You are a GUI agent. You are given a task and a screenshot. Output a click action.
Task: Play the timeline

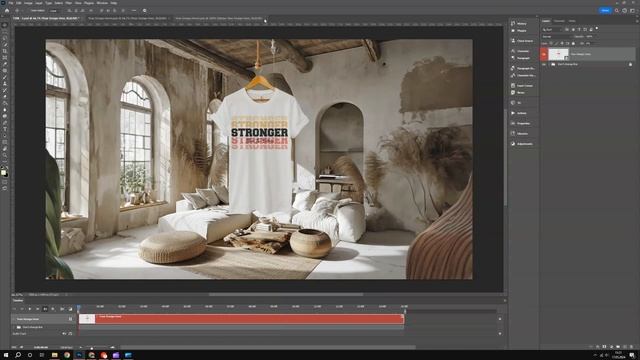point(30,309)
